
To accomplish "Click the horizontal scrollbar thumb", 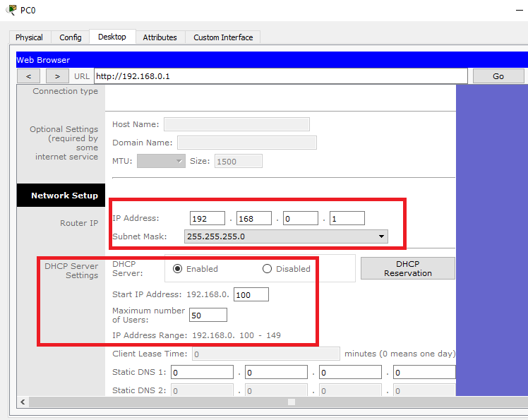I will pos(292,402).
